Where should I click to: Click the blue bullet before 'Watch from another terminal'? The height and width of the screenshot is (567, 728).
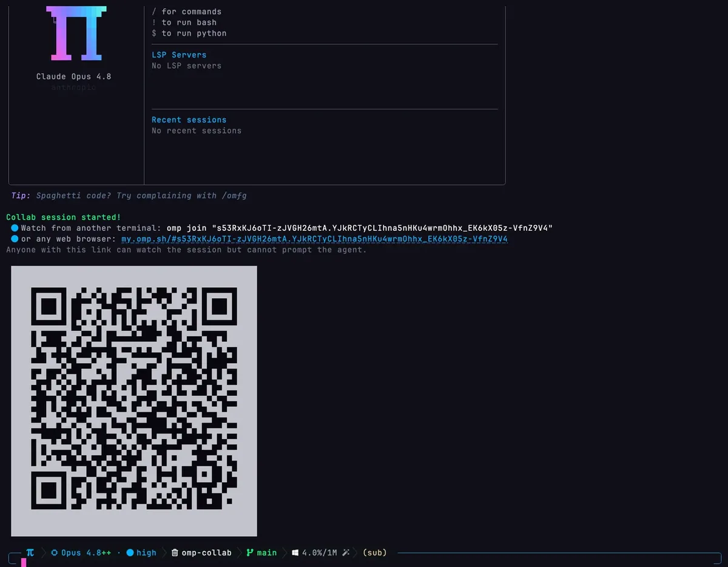(15, 228)
